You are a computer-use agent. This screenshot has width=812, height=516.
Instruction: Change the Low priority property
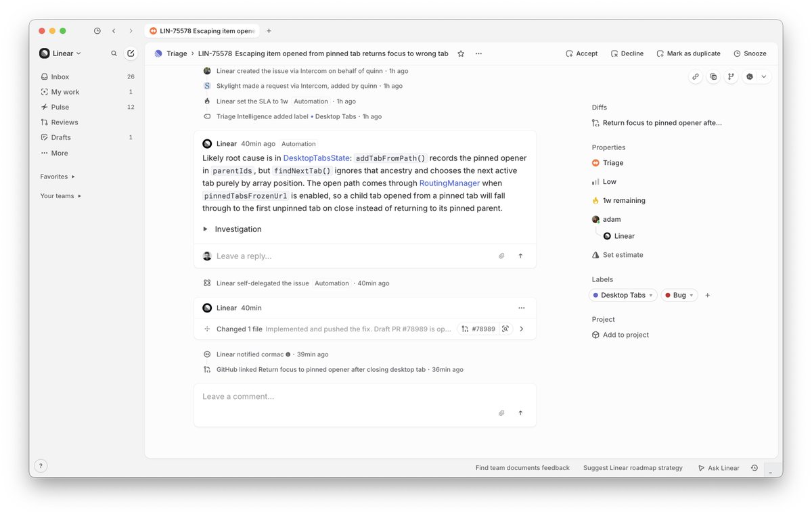click(604, 182)
